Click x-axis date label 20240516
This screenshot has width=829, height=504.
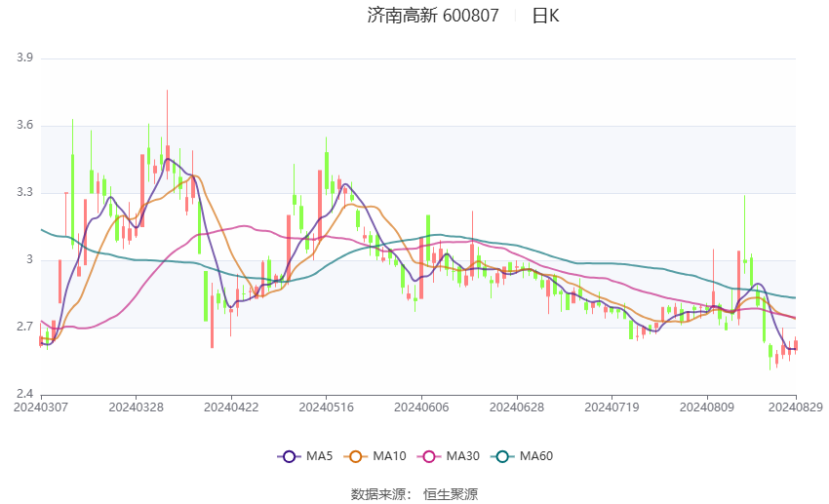click(x=326, y=407)
